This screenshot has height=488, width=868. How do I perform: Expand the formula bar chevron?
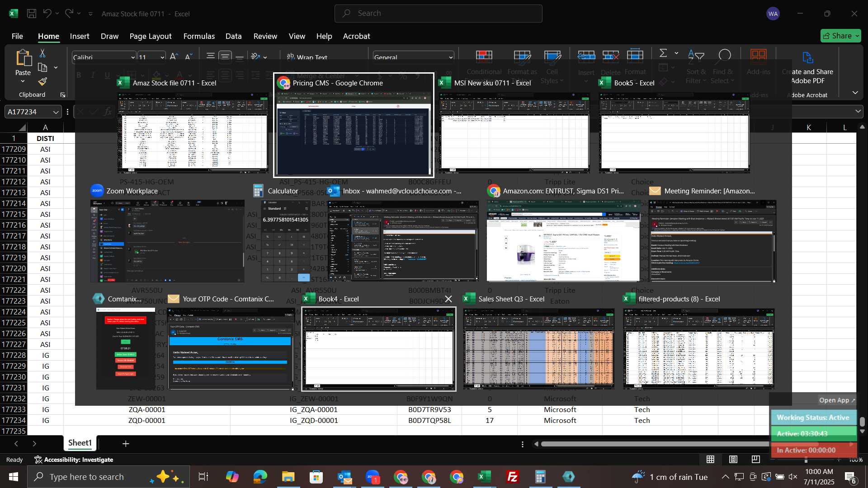[858, 111]
